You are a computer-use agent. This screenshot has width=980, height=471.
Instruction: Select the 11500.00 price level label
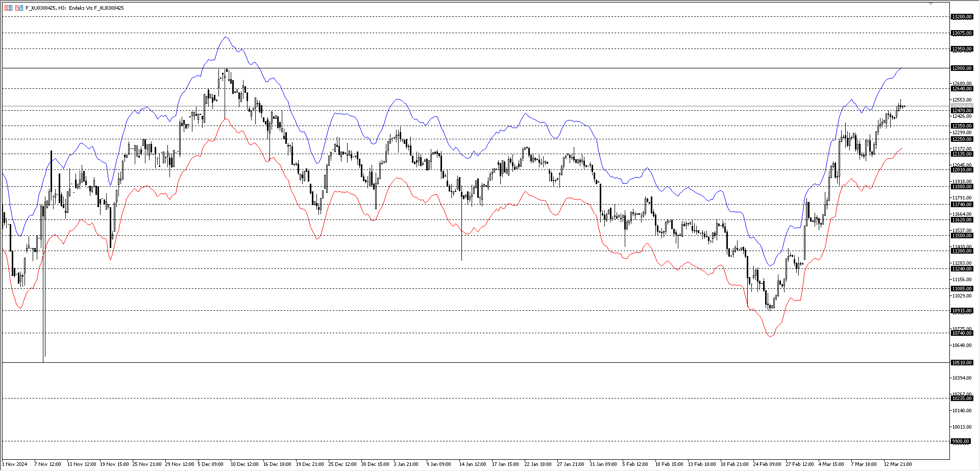pos(962,236)
